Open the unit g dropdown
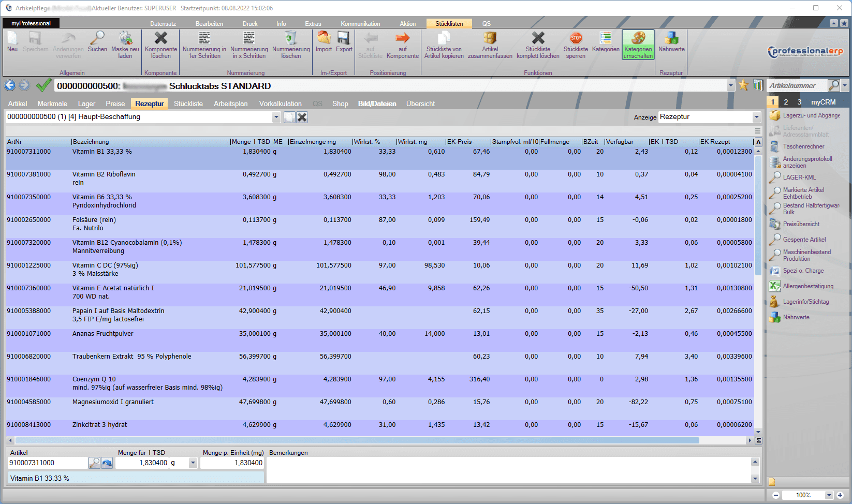852x504 pixels. coord(193,463)
